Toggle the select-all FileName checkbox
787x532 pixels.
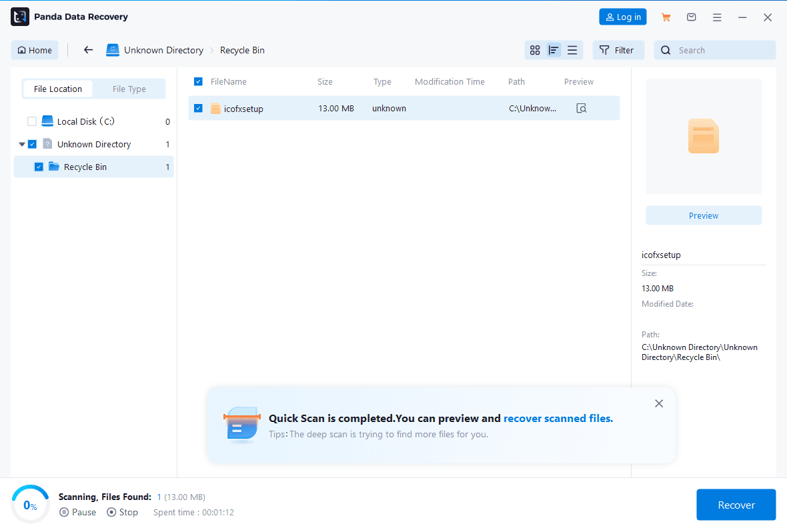tap(198, 81)
